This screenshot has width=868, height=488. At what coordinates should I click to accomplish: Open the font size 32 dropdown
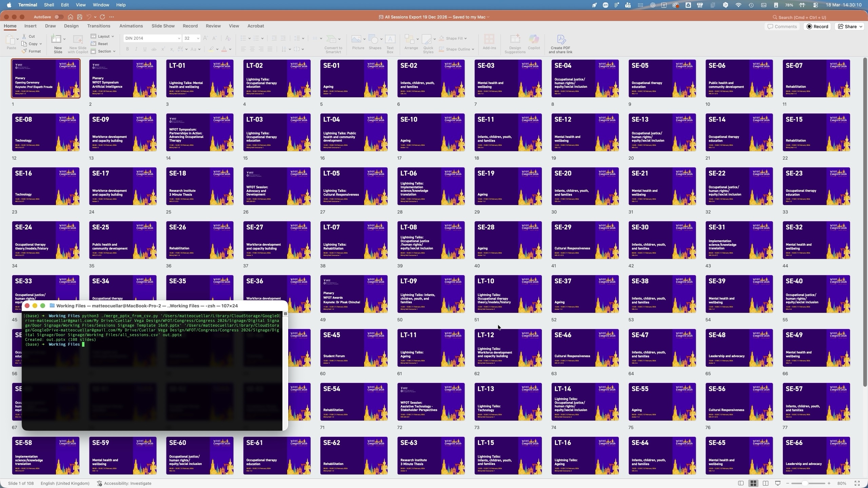click(198, 38)
